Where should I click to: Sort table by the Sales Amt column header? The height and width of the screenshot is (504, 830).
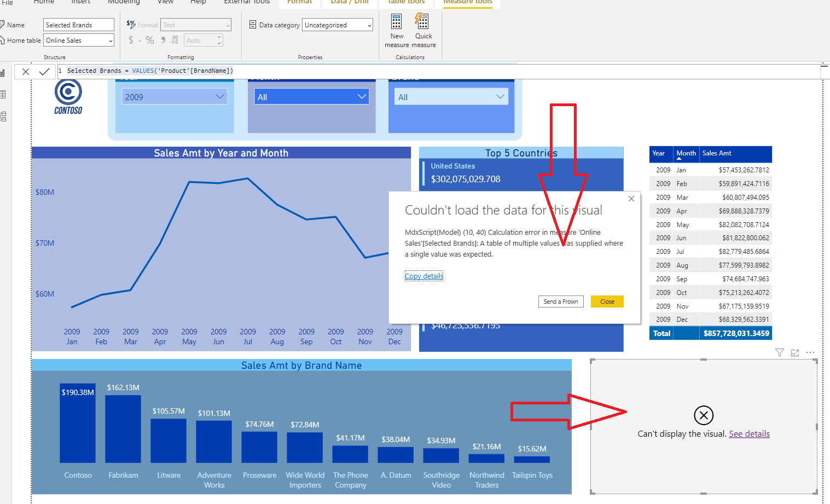[x=735, y=153]
